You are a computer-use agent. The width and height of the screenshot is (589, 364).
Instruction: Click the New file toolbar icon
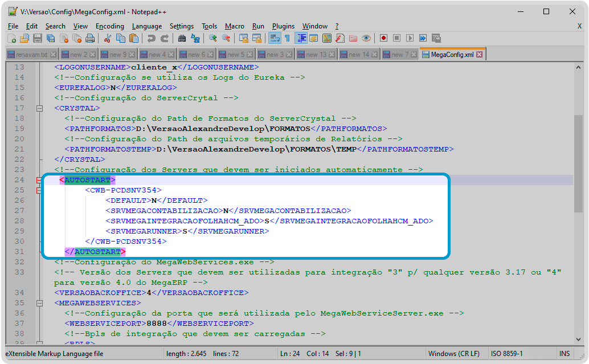pos(12,38)
